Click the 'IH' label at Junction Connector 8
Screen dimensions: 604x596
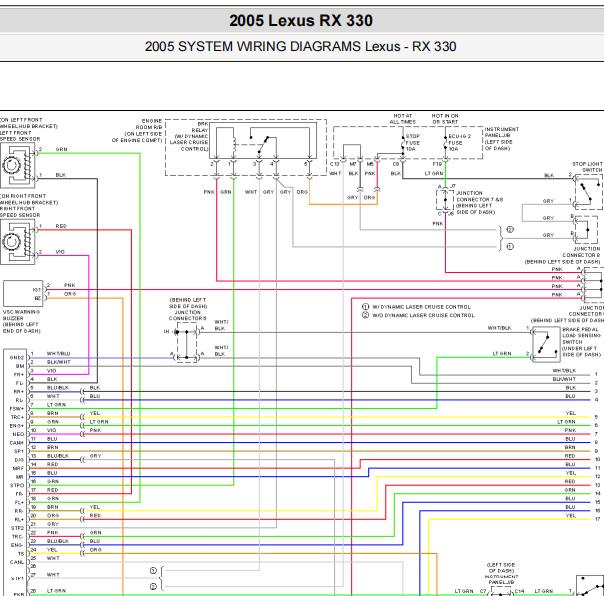pos(166,331)
